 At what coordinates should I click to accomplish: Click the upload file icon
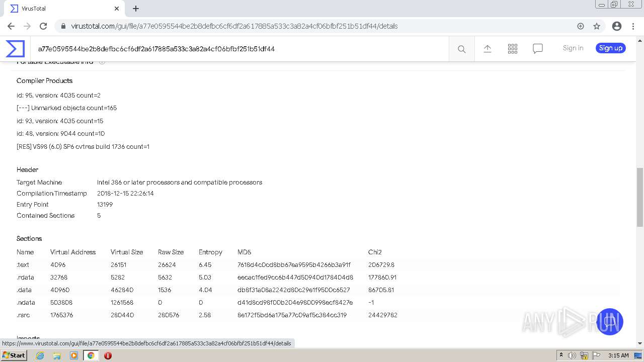[488, 49]
